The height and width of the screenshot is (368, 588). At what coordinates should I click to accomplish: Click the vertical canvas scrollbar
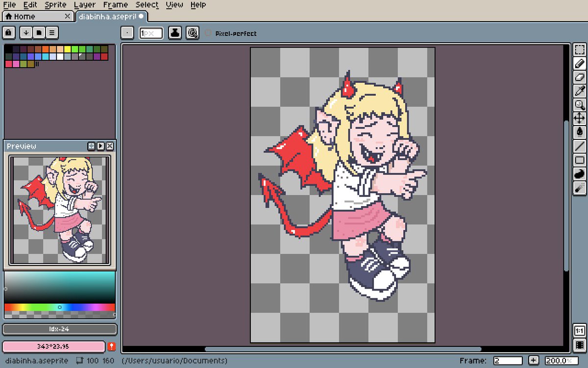coord(566,195)
